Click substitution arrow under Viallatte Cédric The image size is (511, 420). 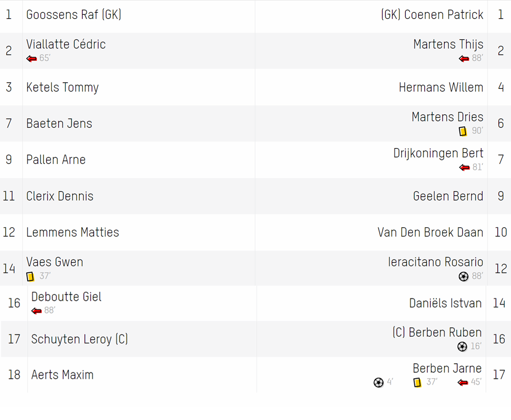(32, 59)
